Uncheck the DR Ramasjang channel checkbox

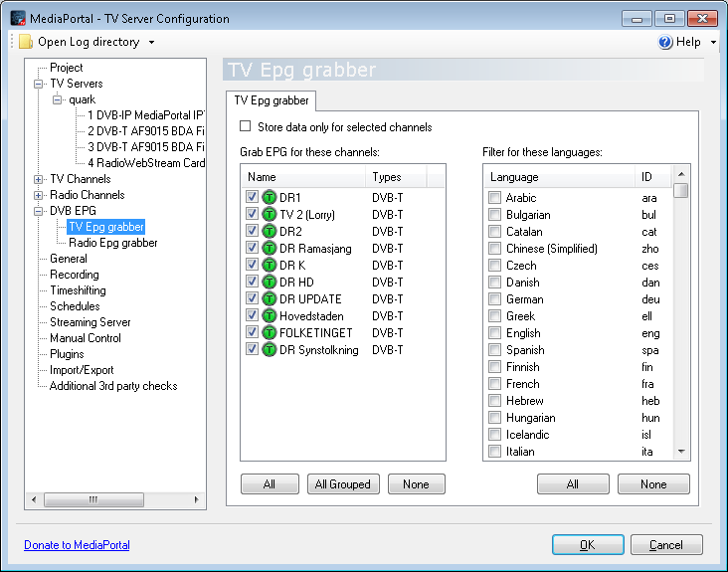(x=252, y=248)
